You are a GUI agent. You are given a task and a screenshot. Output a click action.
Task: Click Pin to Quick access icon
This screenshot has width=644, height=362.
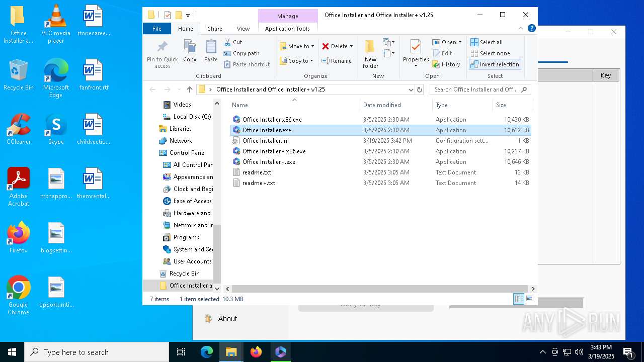click(162, 54)
